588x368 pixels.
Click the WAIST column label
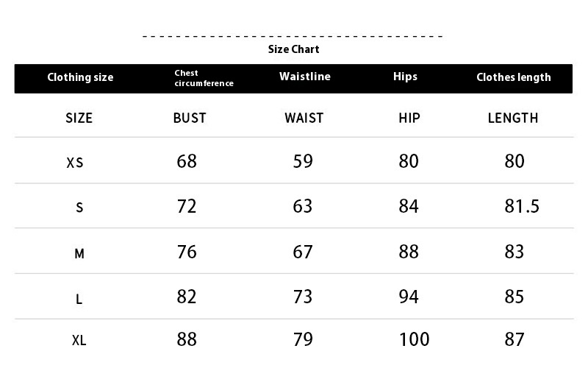pos(304,118)
